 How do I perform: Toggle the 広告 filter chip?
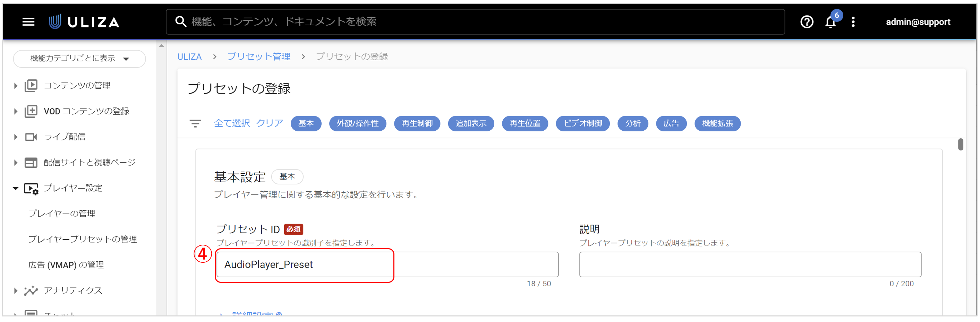[672, 123]
